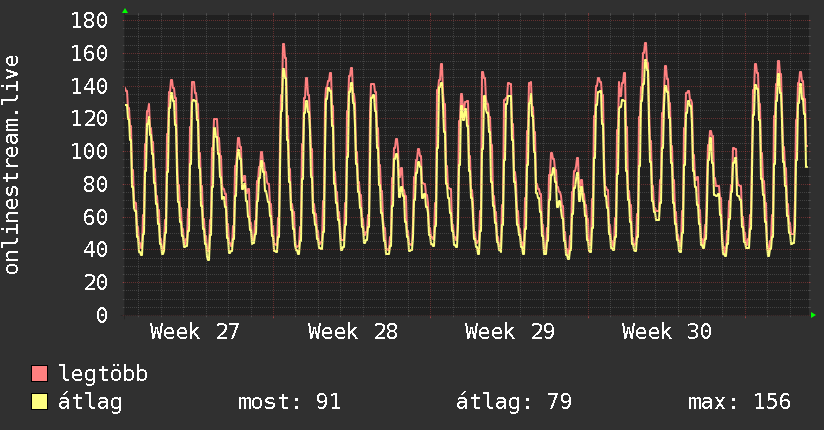Click the 'most: 91' current value
This screenshot has height=430, width=824.
[x=290, y=402]
